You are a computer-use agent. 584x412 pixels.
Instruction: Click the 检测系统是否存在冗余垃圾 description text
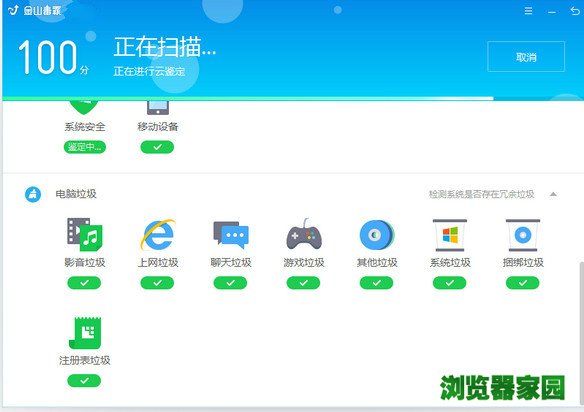point(482,194)
